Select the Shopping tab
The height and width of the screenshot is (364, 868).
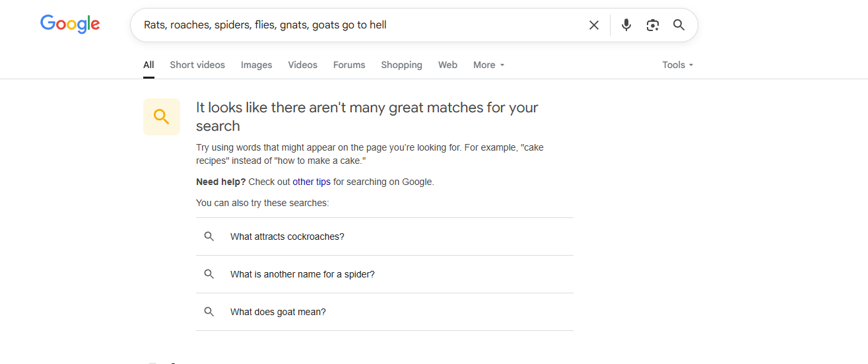401,65
